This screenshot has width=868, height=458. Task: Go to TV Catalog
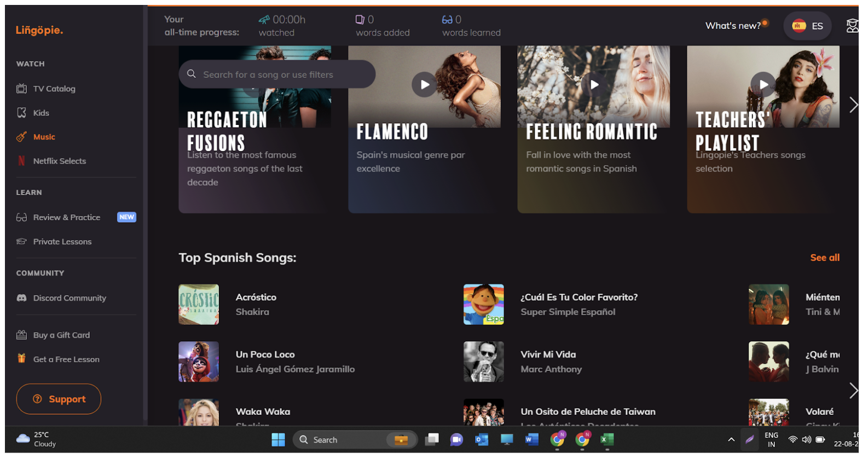coord(54,88)
